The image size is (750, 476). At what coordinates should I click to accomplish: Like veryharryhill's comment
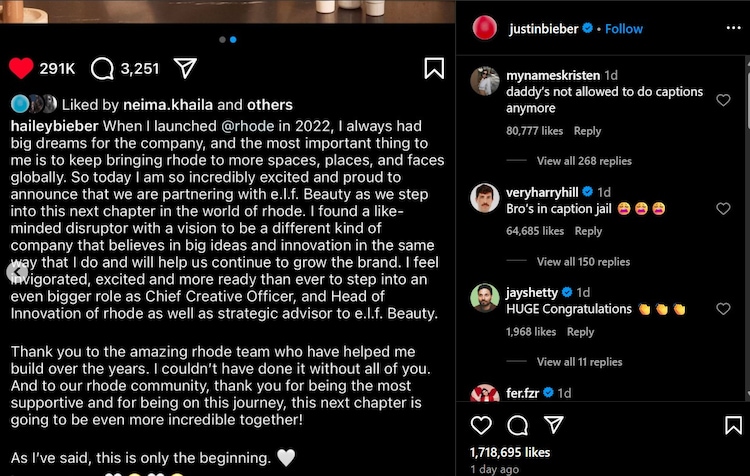pyautogui.click(x=724, y=209)
